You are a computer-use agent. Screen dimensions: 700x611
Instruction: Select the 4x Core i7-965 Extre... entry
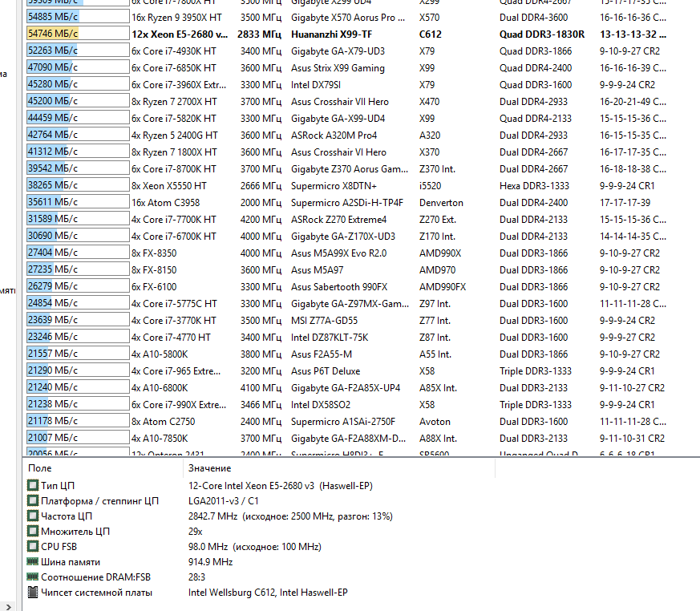[x=176, y=371]
